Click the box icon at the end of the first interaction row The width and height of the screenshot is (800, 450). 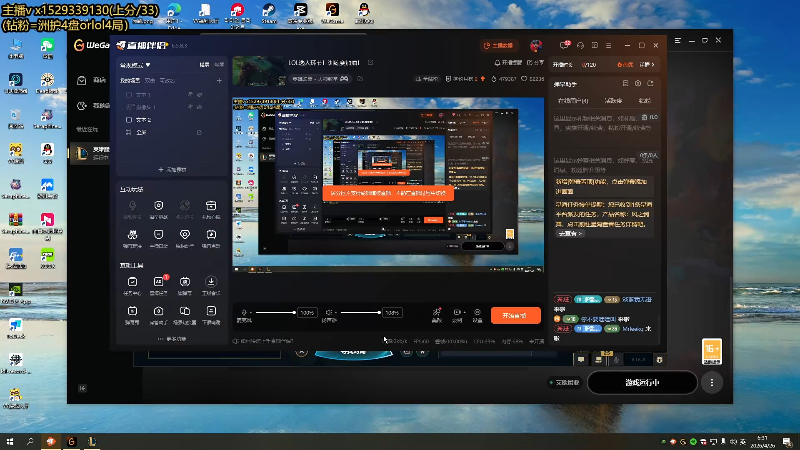pyautogui.click(x=211, y=205)
